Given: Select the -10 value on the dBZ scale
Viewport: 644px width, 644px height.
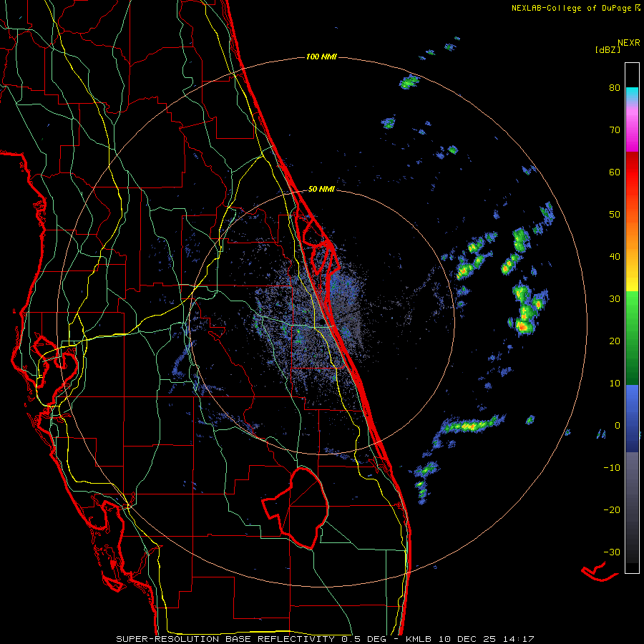Looking at the screenshot, I should click(x=612, y=468).
